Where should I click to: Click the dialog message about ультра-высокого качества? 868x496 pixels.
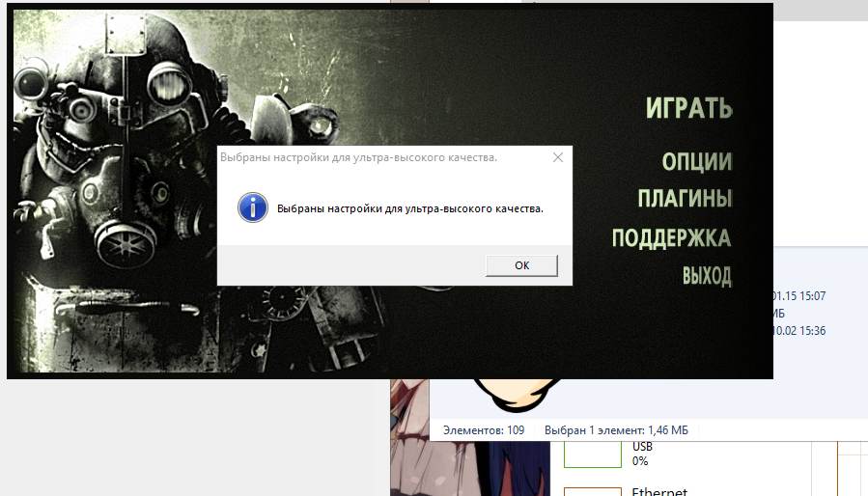tap(410, 208)
